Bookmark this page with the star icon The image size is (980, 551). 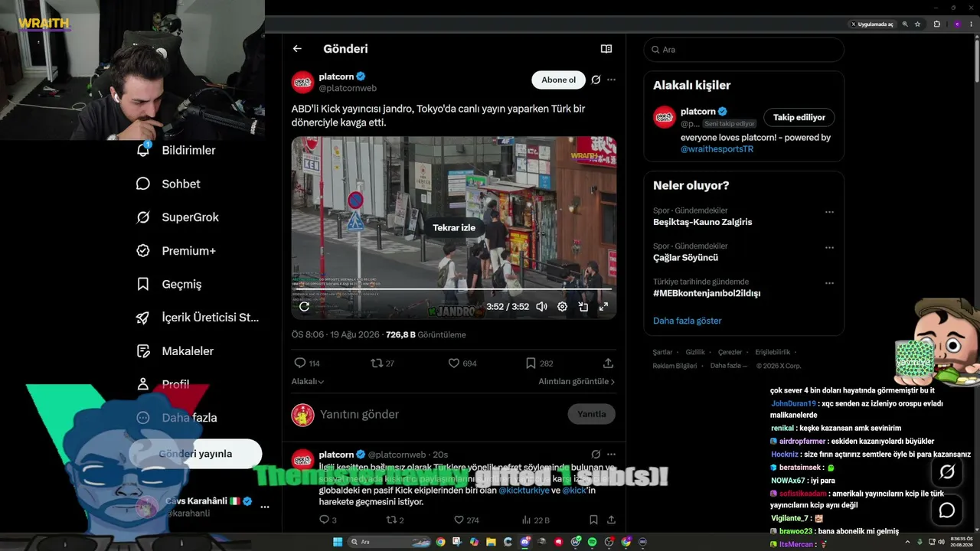tap(917, 24)
